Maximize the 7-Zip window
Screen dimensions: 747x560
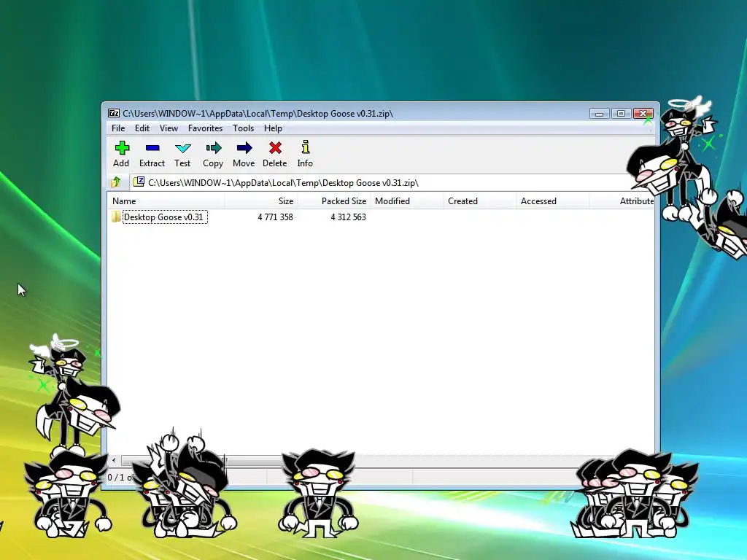pyautogui.click(x=622, y=113)
